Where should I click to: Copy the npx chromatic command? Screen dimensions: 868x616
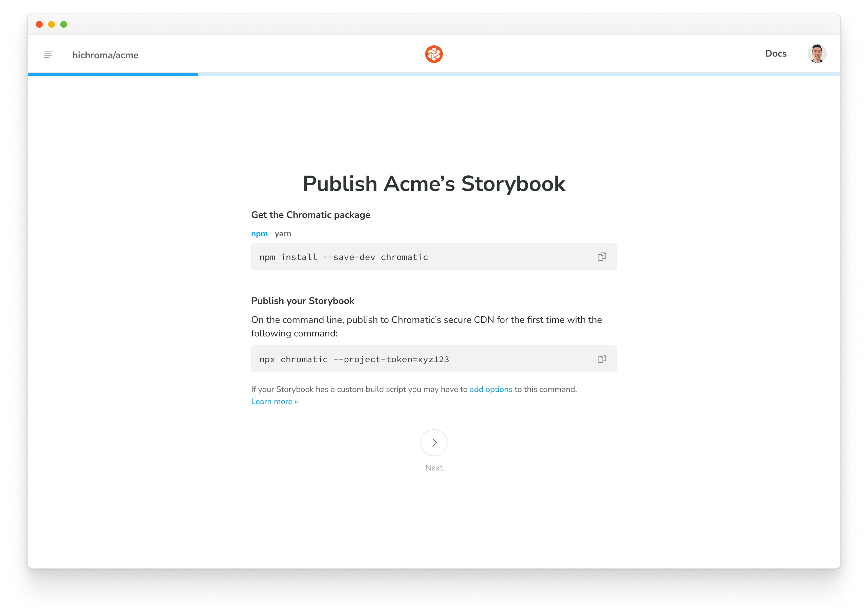click(x=602, y=359)
